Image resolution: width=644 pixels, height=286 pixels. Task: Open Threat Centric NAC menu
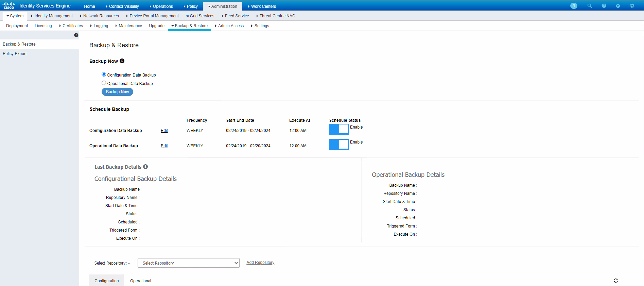[276, 16]
